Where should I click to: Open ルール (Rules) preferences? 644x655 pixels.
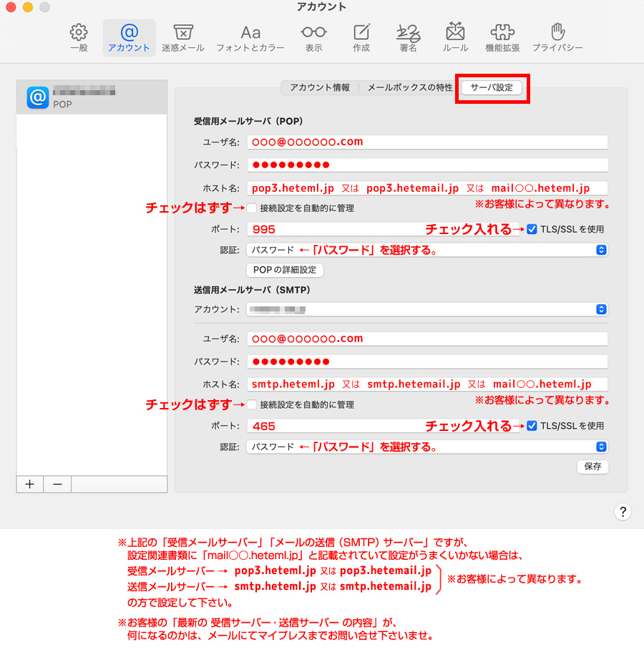point(455,37)
